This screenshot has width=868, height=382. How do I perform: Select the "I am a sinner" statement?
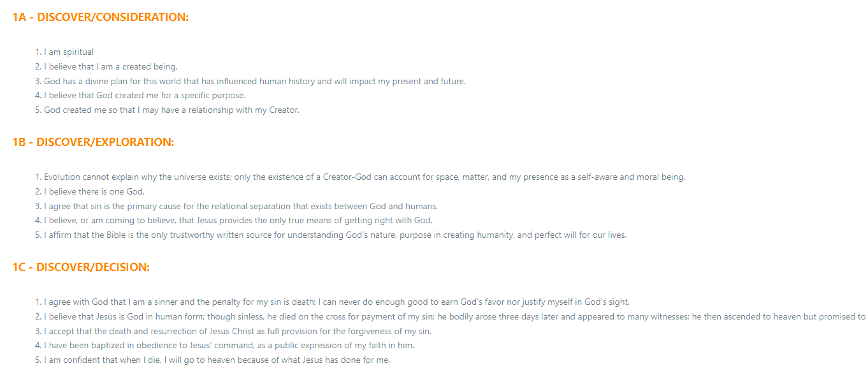point(336,302)
